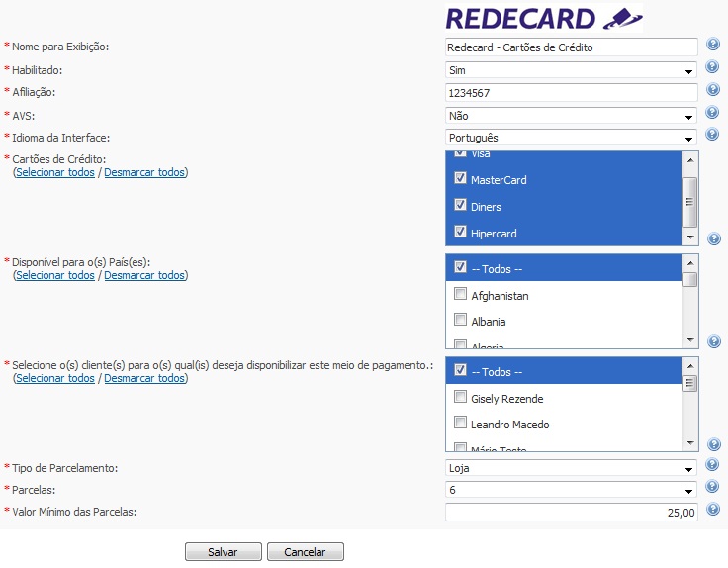Toggle the Todos checkbox in countries list
Screen dimensions: 728x568
pyautogui.click(x=460, y=266)
